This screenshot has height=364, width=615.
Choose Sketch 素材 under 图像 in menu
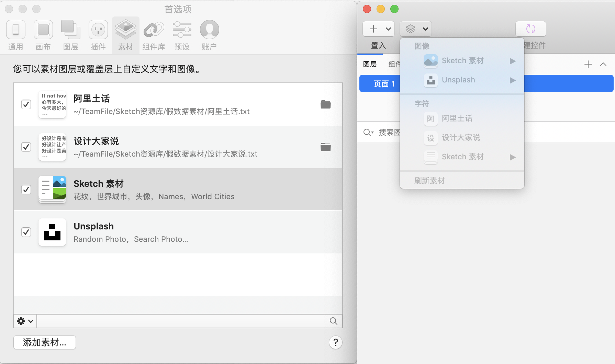[462, 61]
